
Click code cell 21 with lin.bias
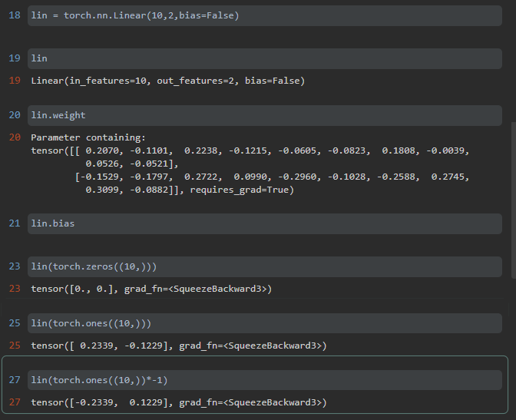265,224
